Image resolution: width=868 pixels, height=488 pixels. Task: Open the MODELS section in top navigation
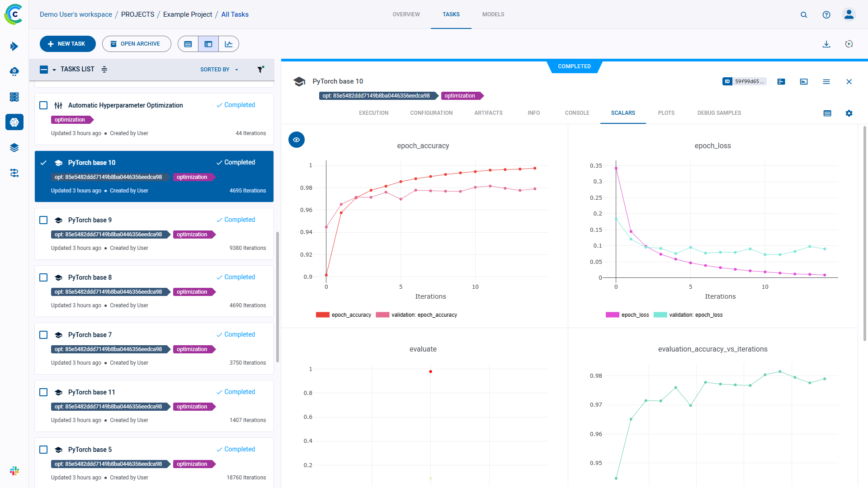point(493,14)
